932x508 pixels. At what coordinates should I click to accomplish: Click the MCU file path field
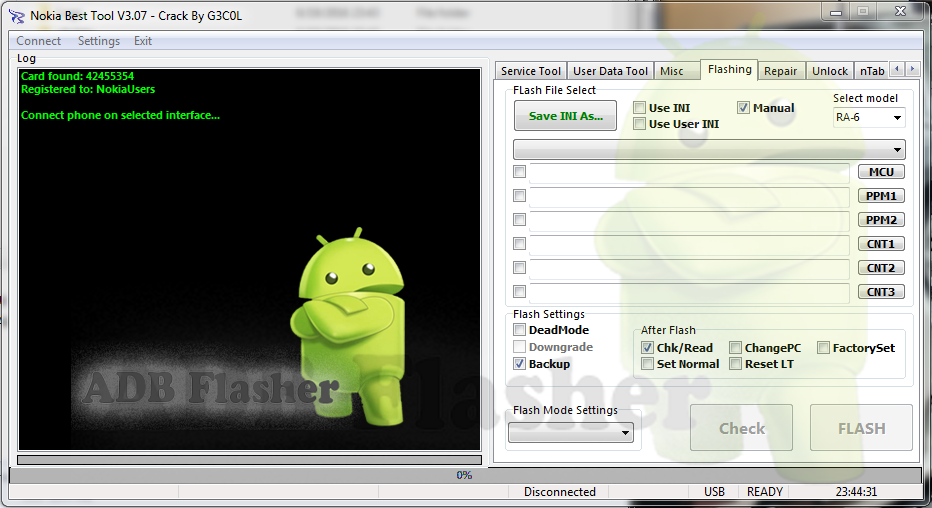click(x=689, y=172)
